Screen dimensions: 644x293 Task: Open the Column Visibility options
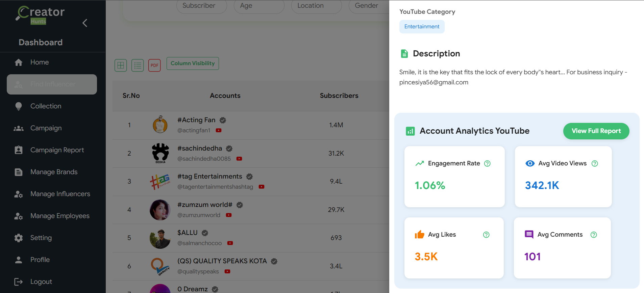tap(193, 63)
